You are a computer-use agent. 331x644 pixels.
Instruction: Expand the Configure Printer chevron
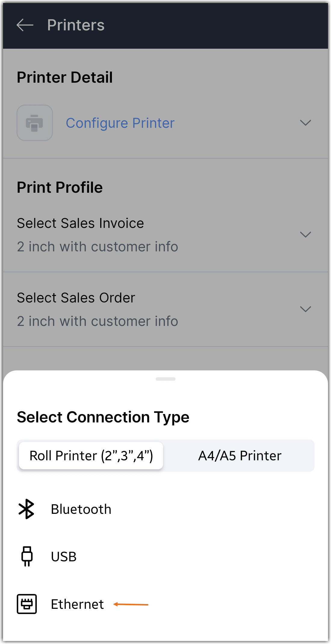tap(305, 123)
